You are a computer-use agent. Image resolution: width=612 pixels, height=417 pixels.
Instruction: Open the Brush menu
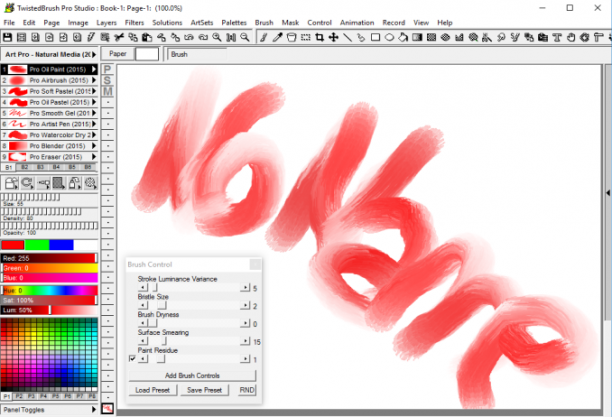tap(264, 23)
